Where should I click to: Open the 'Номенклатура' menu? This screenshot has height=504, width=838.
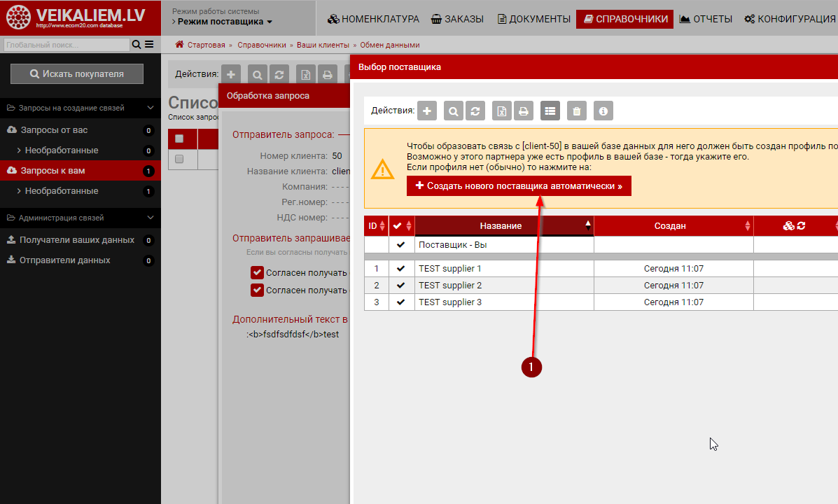(373, 19)
